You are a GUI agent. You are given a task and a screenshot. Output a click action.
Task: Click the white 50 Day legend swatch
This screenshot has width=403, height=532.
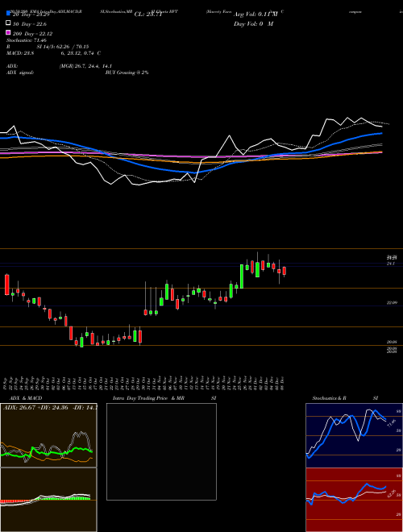coord(8,23)
